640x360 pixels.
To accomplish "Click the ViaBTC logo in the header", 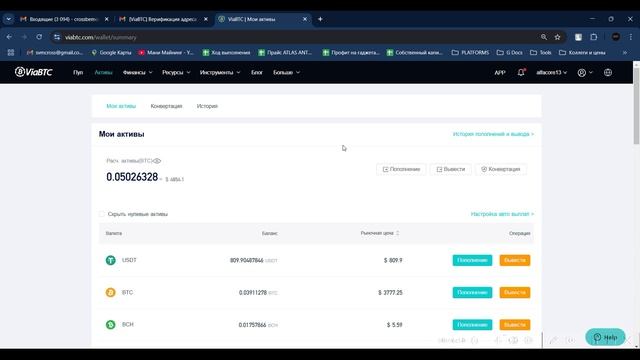I will 33,72.
